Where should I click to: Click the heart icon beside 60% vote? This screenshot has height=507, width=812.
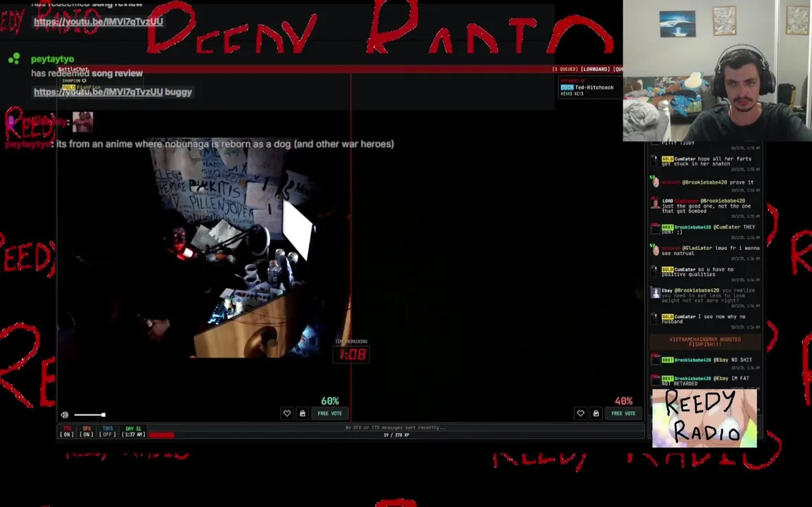tap(287, 413)
